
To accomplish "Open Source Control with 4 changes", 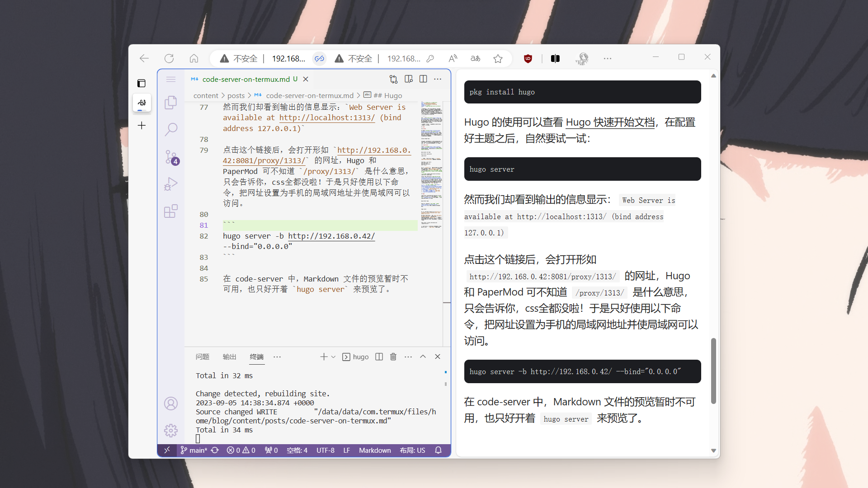I will pos(171,157).
